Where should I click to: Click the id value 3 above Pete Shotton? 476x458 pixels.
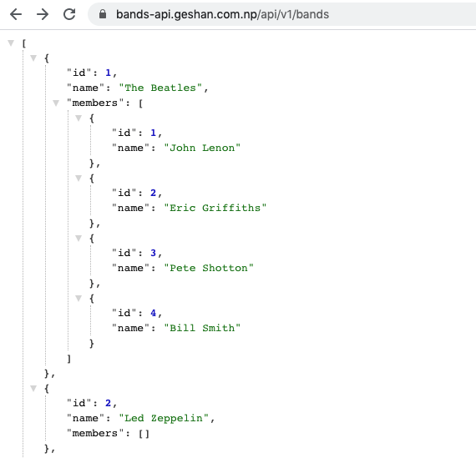(x=153, y=253)
